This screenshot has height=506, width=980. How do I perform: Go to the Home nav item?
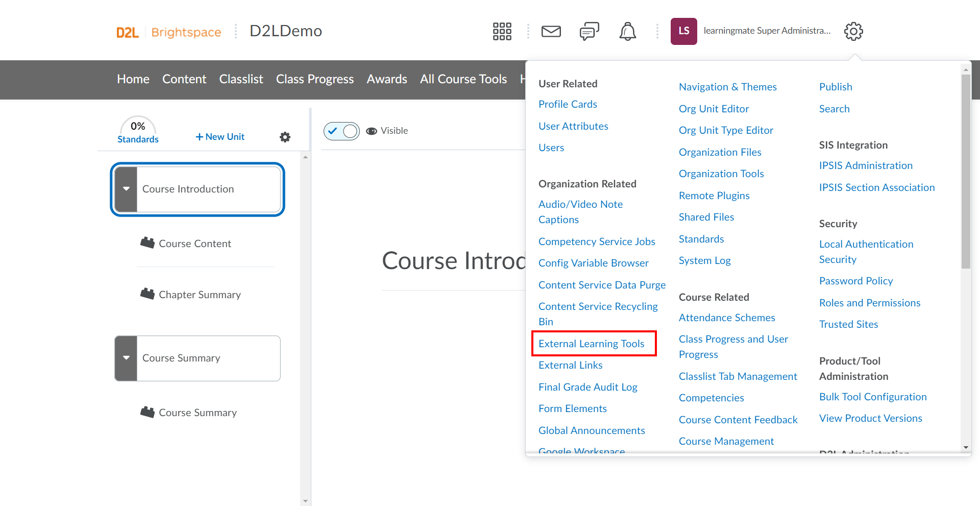133,79
